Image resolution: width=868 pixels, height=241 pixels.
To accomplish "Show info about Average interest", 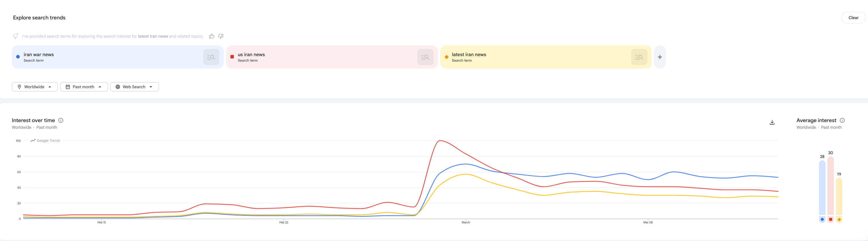I will tap(842, 120).
